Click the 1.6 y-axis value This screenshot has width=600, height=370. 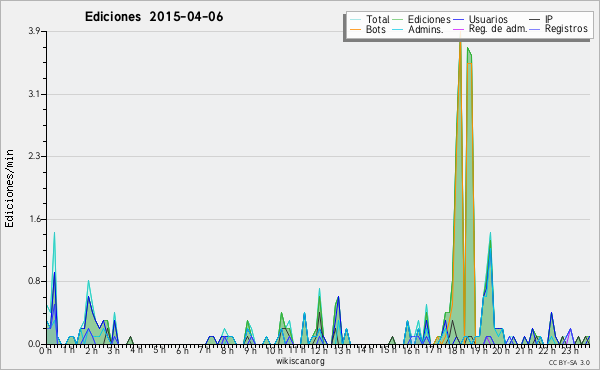pos(34,219)
